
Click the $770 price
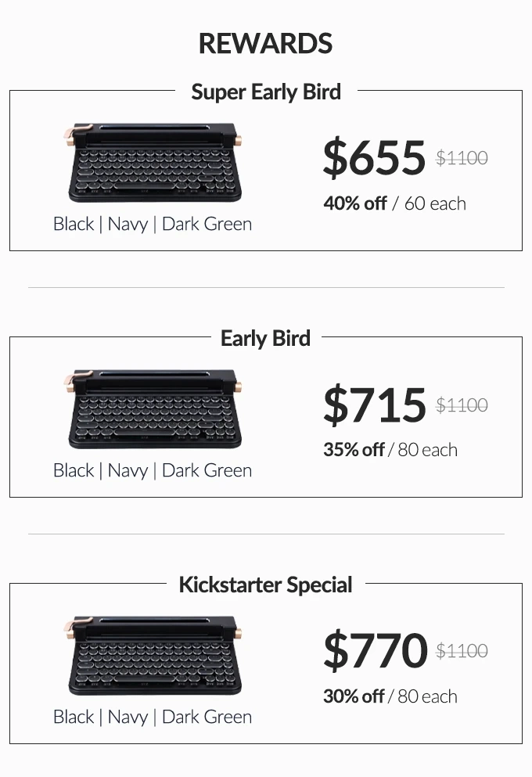coord(375,650)
